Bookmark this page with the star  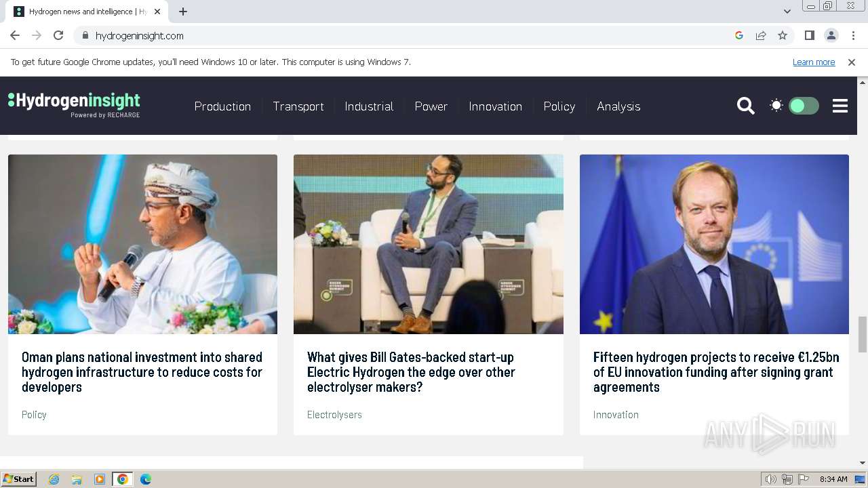pos(783,35)
